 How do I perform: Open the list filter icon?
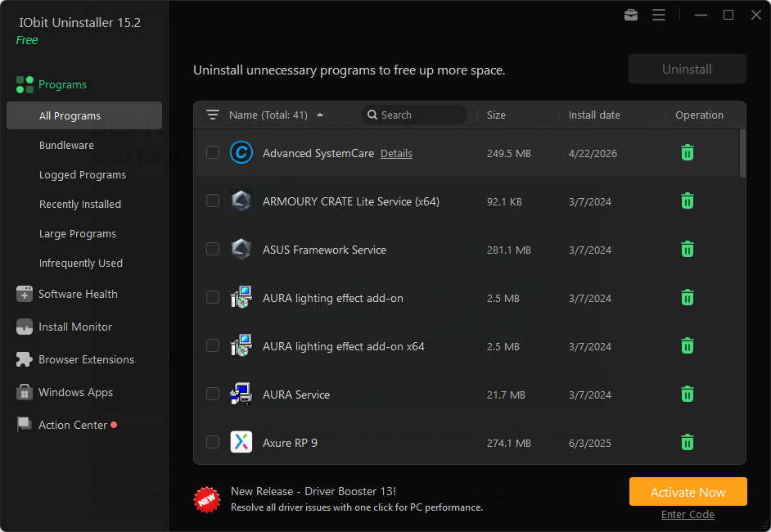213,115
